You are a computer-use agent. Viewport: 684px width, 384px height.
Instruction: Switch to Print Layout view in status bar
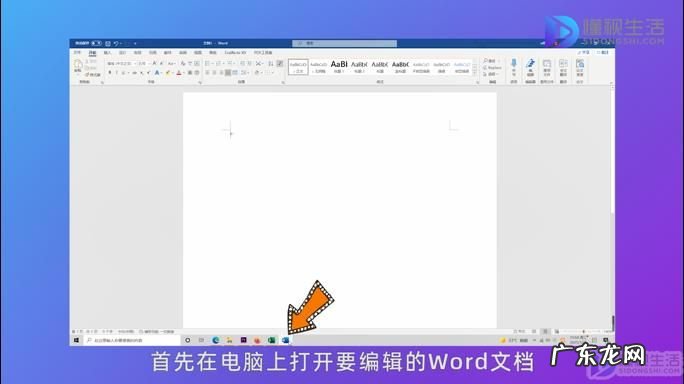tap(545, 332)
